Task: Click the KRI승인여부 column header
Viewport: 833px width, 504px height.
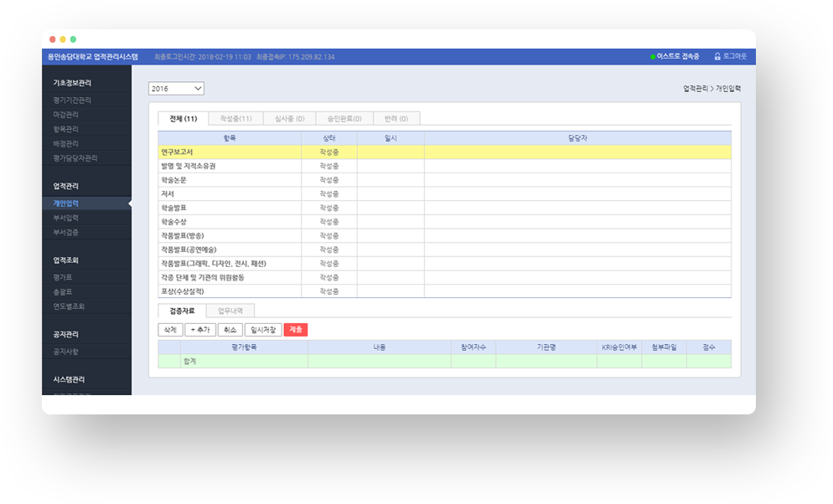Action: 619,347
